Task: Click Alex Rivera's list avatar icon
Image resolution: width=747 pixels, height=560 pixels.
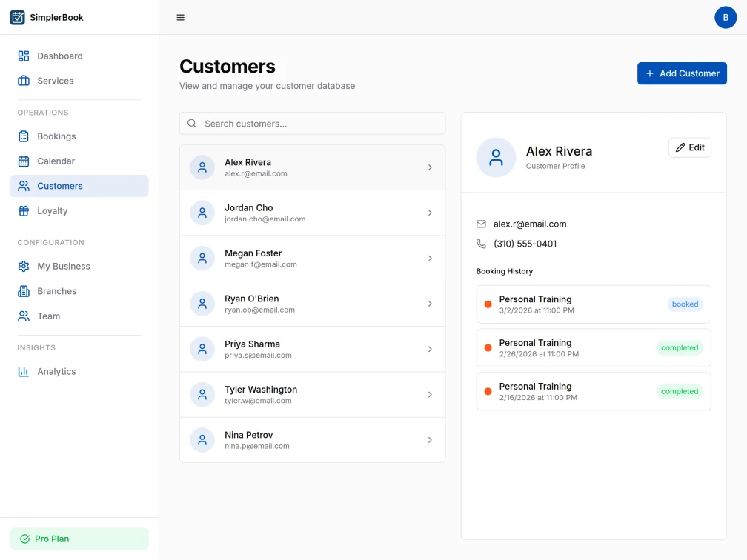Action: 202,167
